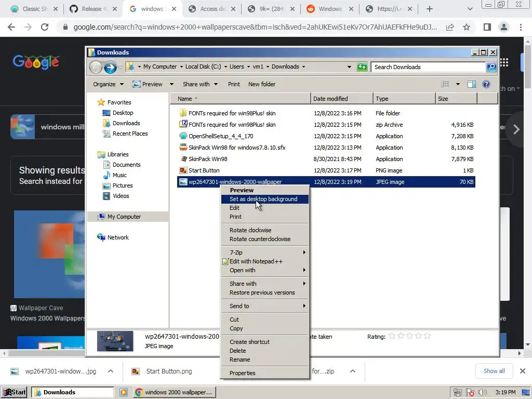Viewport: 532px width, 399px height.
Task: Click the Search Downloads field
Action: pos(428,67)
